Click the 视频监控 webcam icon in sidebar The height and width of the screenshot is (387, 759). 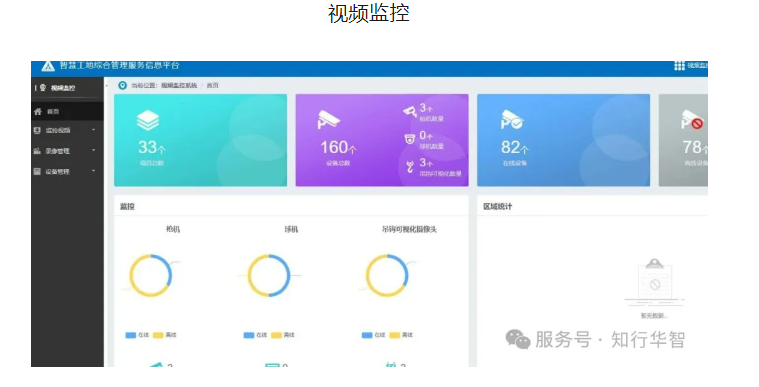tap(43, 88)
